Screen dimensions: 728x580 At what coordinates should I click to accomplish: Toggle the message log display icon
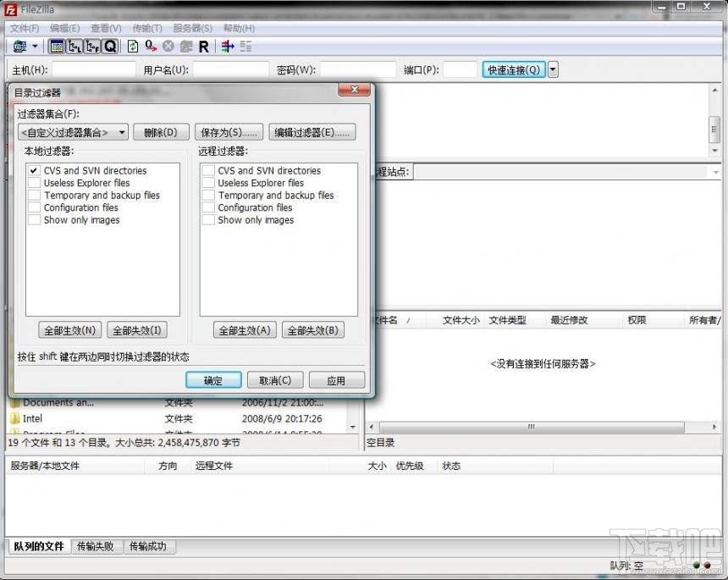tap(57, 47)
